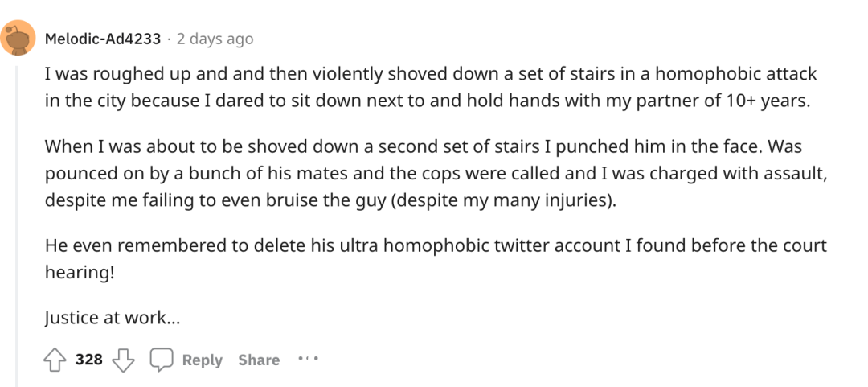Viewport: 868px width, 387px height.
Task: Click the paragraph starting "He even remembered"
Action: pos(436,258)
